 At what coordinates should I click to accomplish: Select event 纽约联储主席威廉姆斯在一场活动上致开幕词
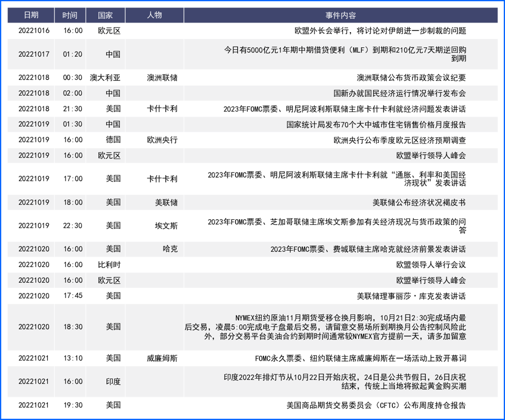pos(388,358)
